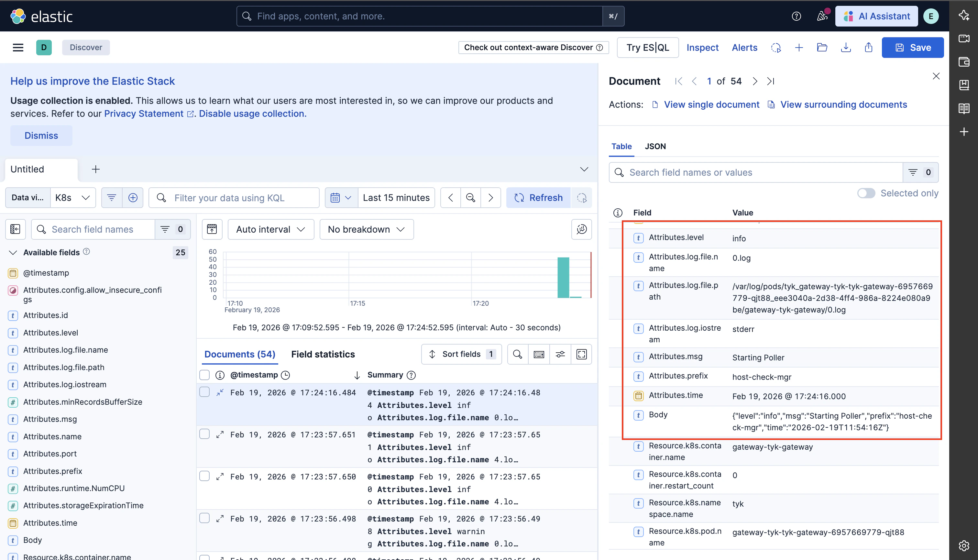Viewport: 978px width, 560px height.
Task: Open field filter options beside KQL bar
Action: coord(112,197)
